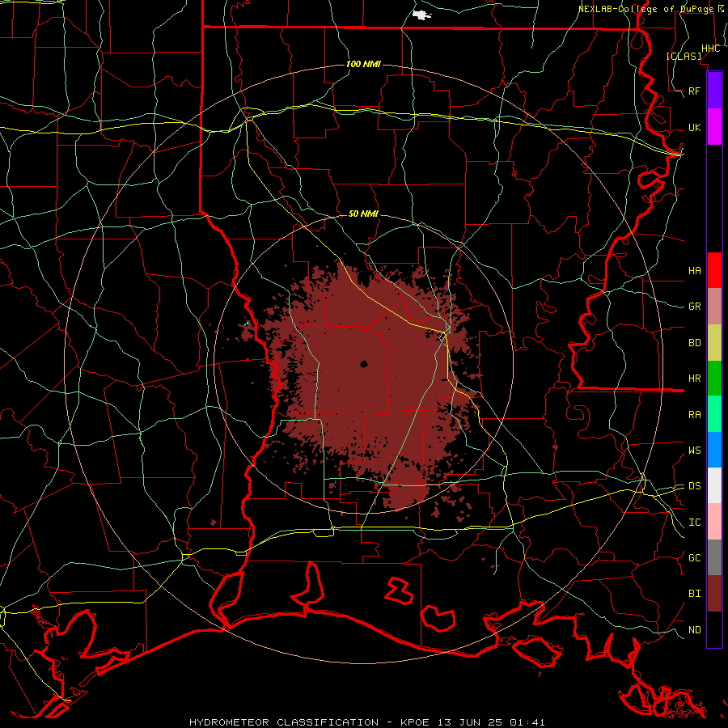
Task: Click the KPOE radar site center dot
Action: [x=363, y=364]
